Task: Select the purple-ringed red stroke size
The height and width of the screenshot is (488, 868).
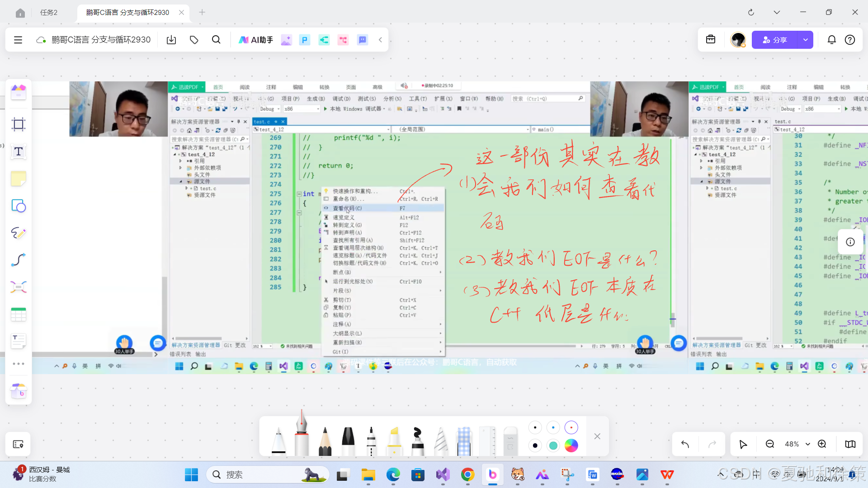Action: (x=571, y=427)
